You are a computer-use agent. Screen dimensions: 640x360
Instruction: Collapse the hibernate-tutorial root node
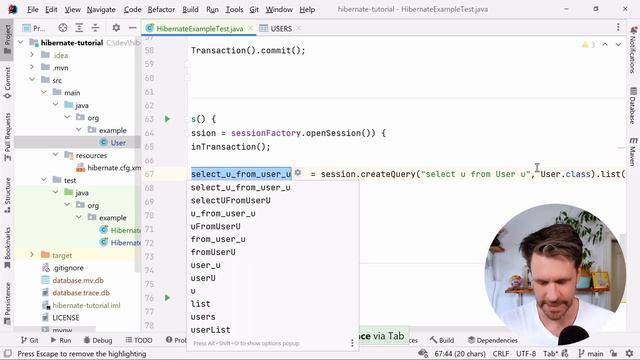(20, 42)
